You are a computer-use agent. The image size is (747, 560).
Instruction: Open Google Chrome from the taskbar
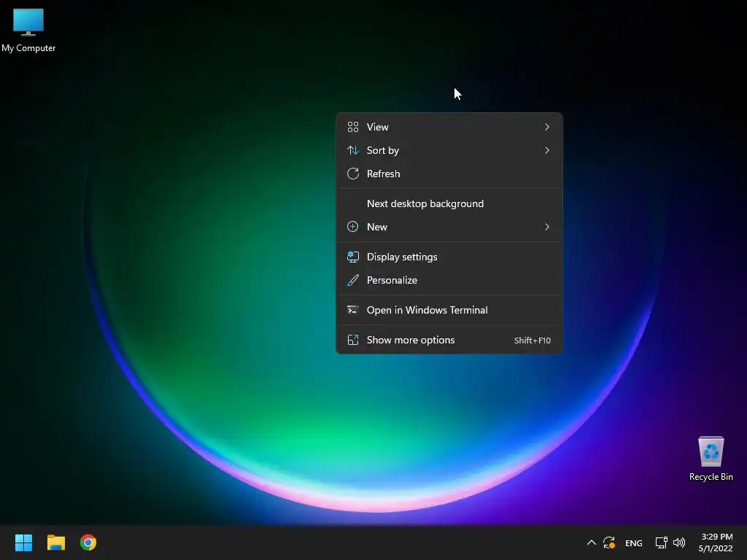(88, 542)
